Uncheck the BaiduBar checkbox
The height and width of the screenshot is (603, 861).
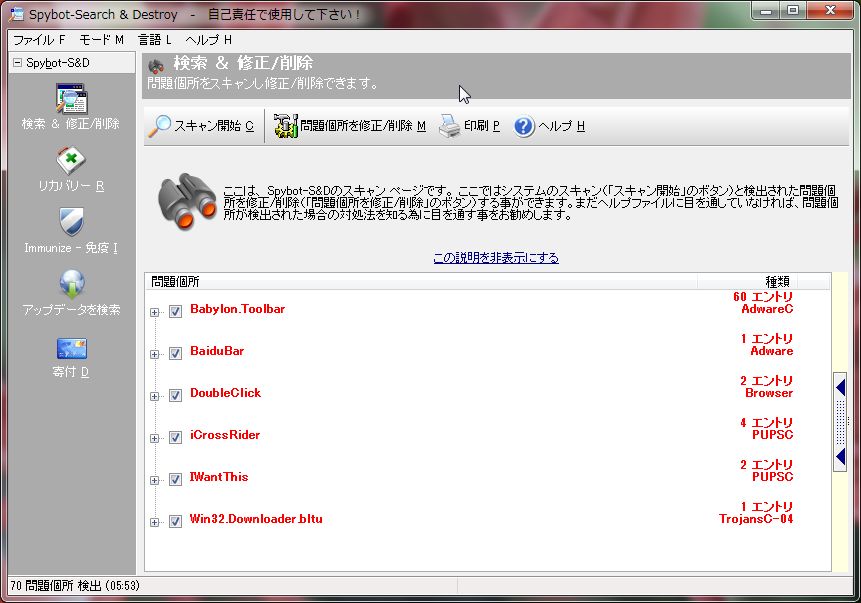(175, 354)
